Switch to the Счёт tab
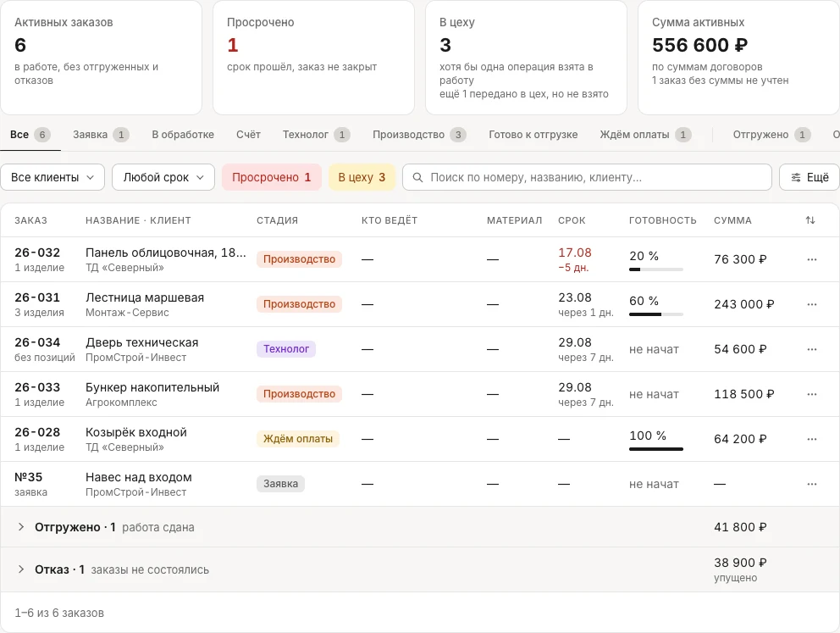840x633 pixels. [249, 135]
